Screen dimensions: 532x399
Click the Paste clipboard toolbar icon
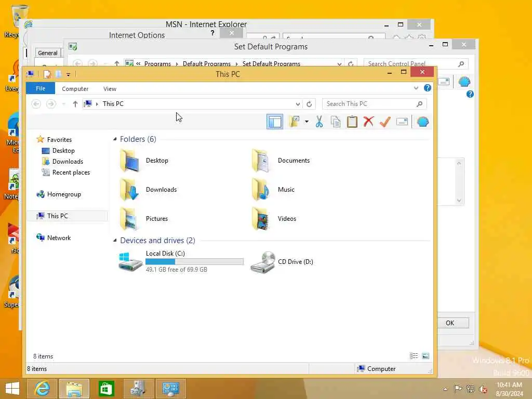click(x=352, y=122)
